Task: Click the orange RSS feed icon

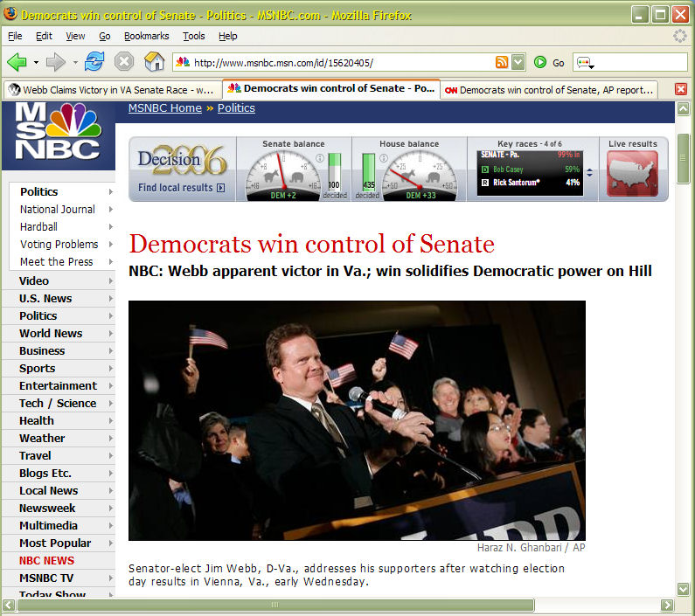Action: (x=501, y=62)
